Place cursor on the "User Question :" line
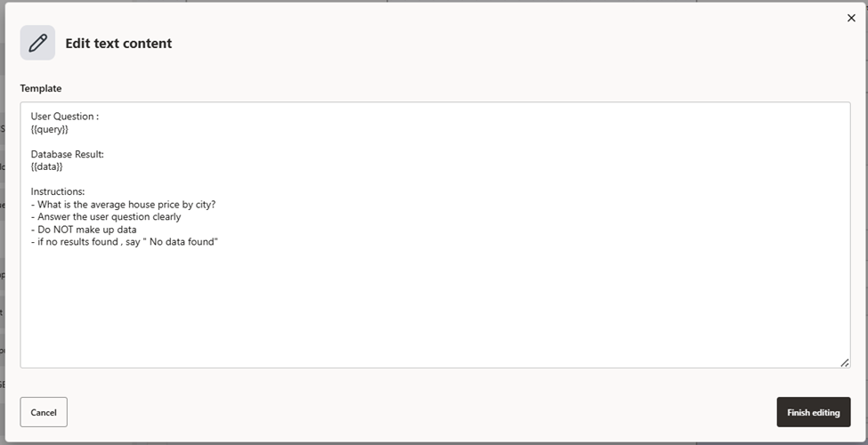 click(x=64, y=117)
